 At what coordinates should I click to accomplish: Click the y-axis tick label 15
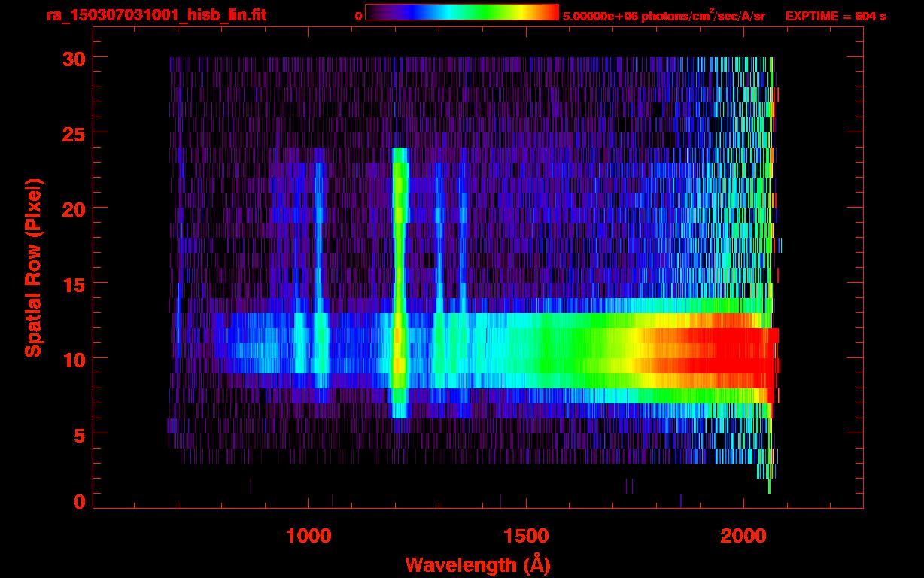coord(72,284)
